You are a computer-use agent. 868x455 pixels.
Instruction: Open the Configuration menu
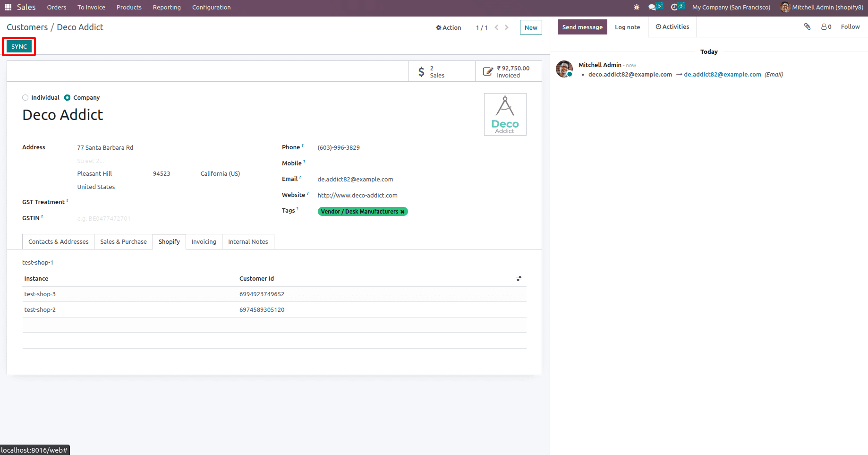click(x=211, y=7)
